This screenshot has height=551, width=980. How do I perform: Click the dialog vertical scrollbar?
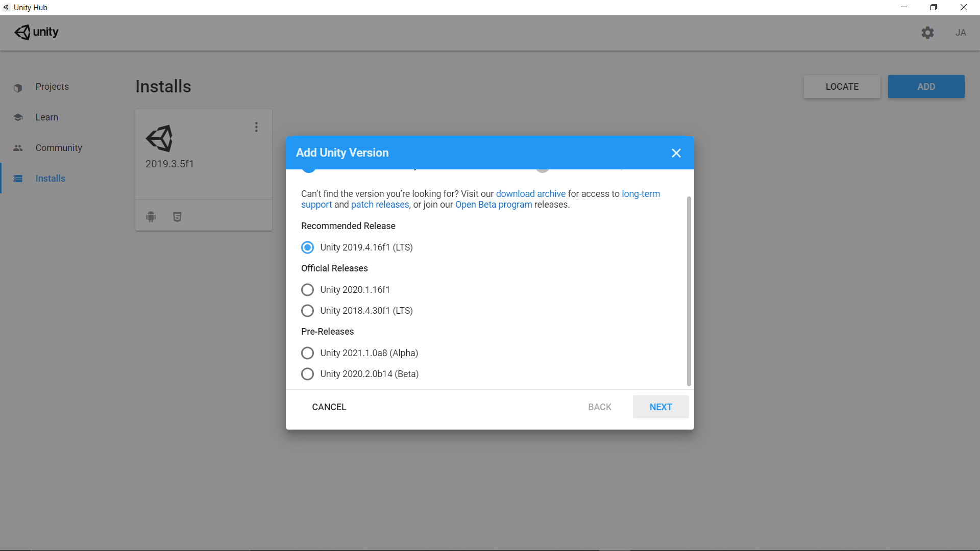pyautogui.click(x=689, y=291)
